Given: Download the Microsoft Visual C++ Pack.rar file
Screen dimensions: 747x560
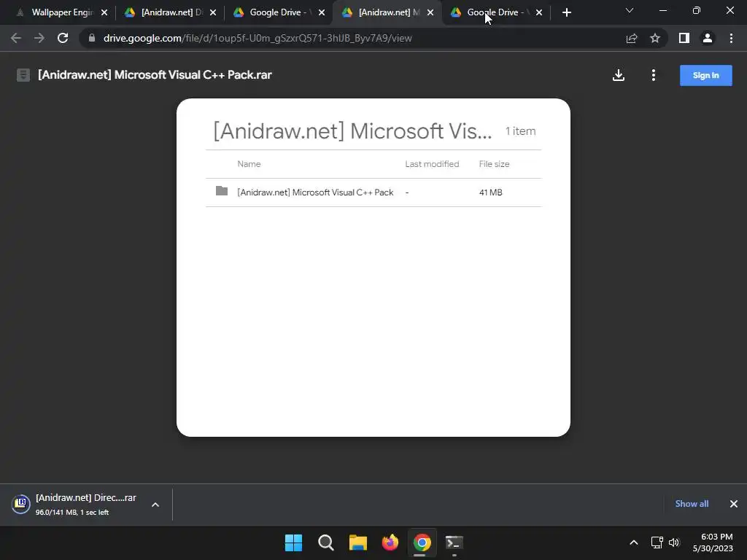Looking at the screenshot, I should point(619,75).
